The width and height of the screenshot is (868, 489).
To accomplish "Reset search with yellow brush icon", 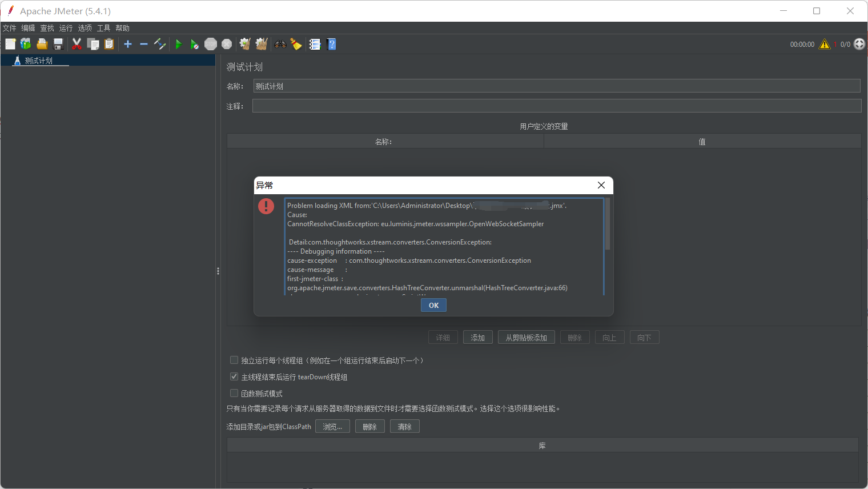I will coord(296,44).
